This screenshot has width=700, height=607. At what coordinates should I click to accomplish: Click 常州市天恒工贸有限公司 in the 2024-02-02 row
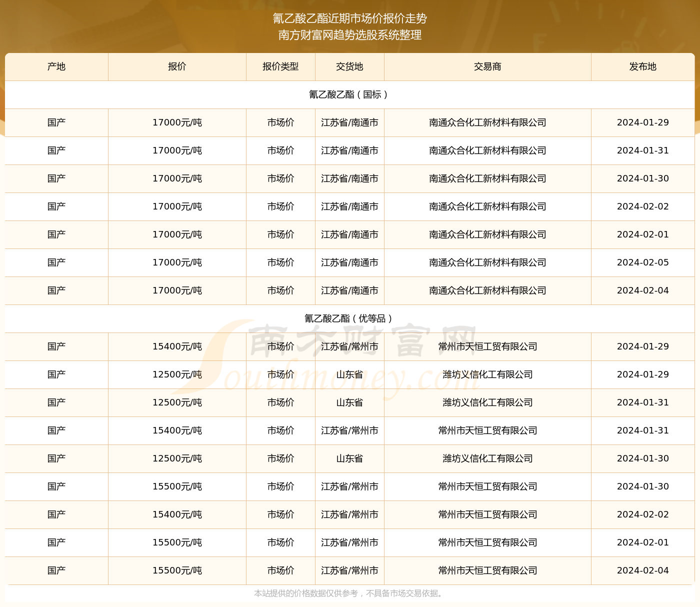[487, 514]
